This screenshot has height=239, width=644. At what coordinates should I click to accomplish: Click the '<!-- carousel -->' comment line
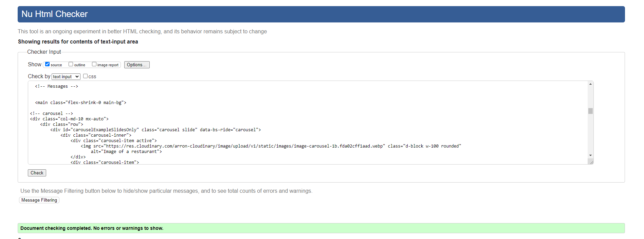tap(51, 114)
